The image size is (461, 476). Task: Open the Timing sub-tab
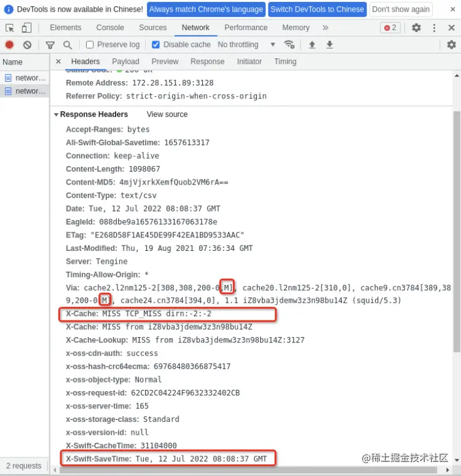point(285,61)
